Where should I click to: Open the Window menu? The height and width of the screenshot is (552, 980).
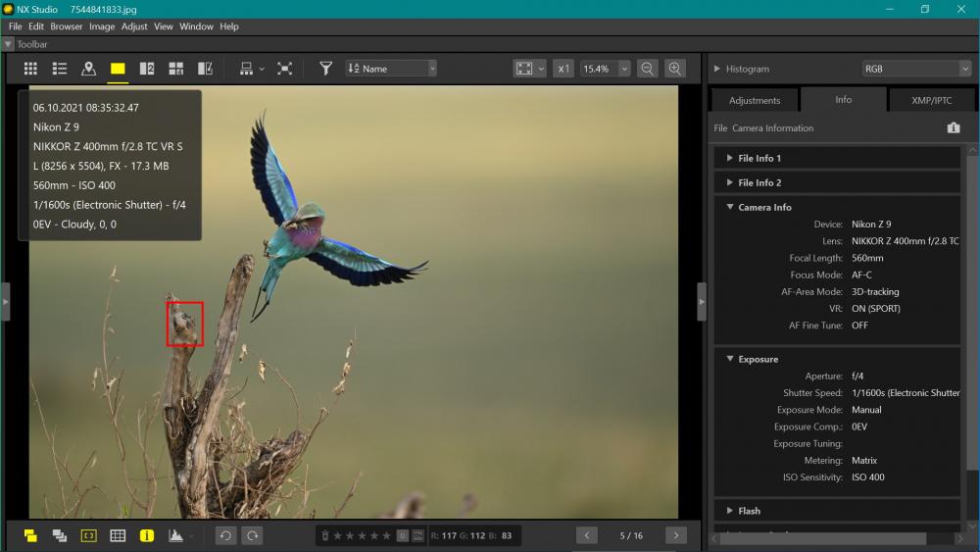tap(196, 26)
